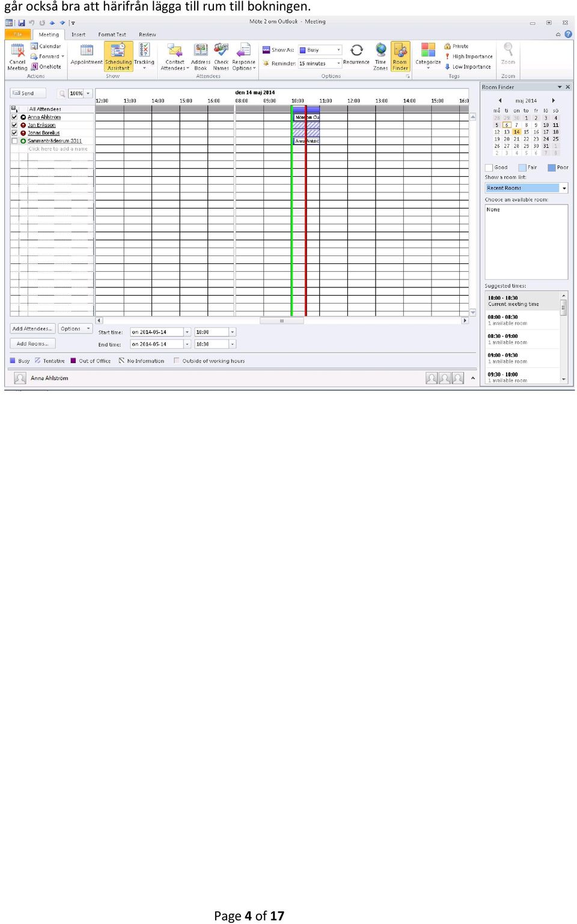Click the Zoom magnifier in the ribbon
This screenshot has width=577, height=924.
(x=508, y=49)
